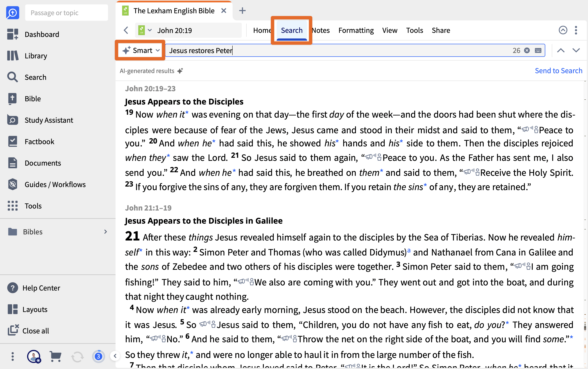Open the sidebar Search magnifier icon

12,77
